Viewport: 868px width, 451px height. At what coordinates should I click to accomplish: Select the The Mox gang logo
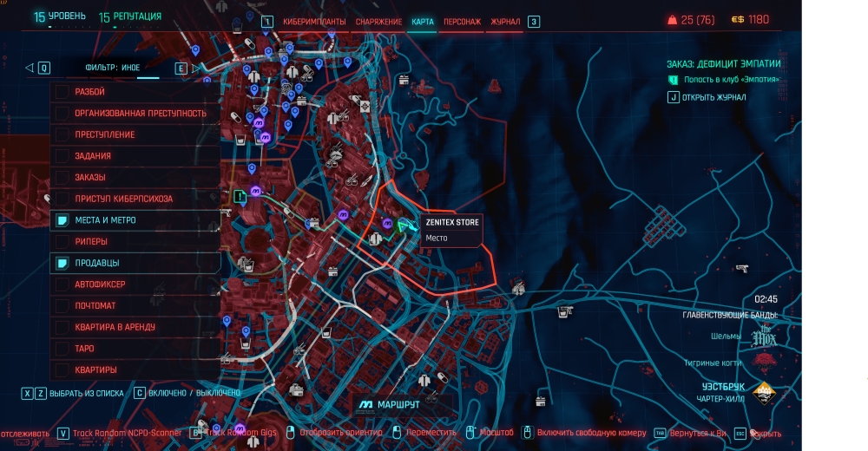coord(763,337)
